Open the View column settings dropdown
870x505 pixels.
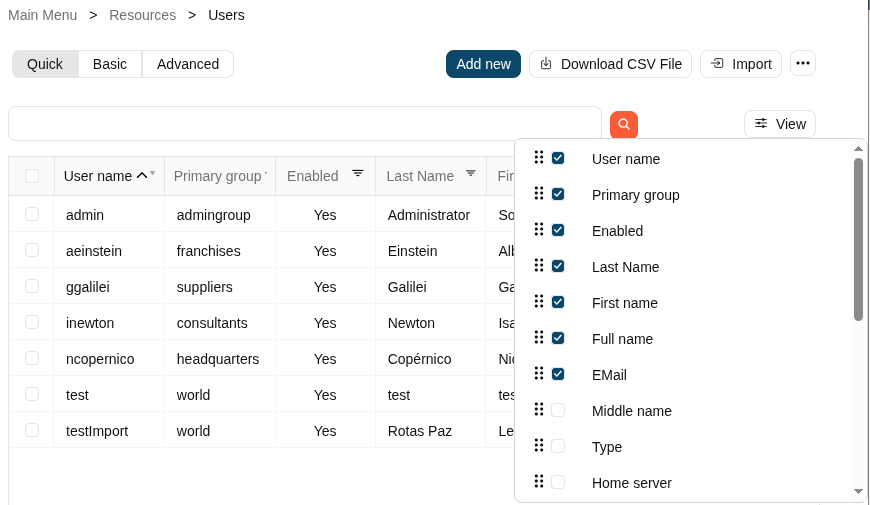pos(780,124)
